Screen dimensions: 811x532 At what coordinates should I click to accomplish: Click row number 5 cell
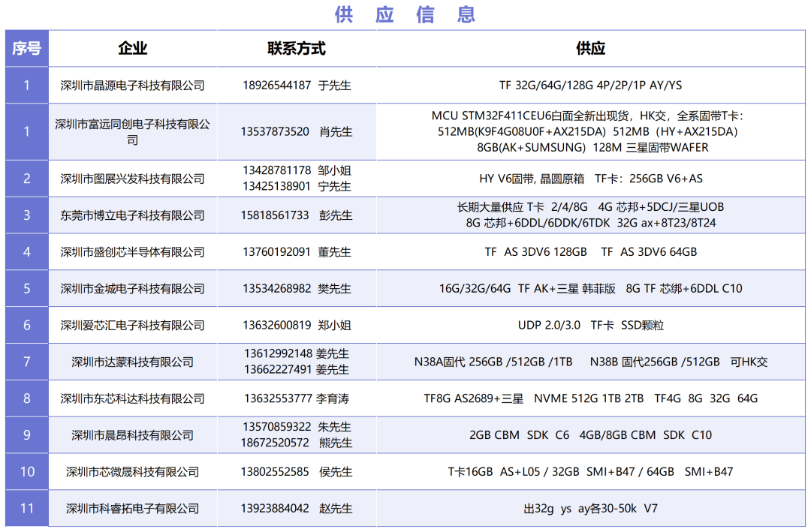(27, 289)
